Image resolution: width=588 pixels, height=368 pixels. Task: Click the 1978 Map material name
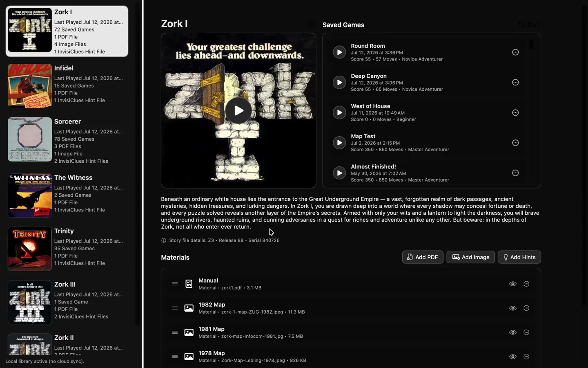pos(212,353)
